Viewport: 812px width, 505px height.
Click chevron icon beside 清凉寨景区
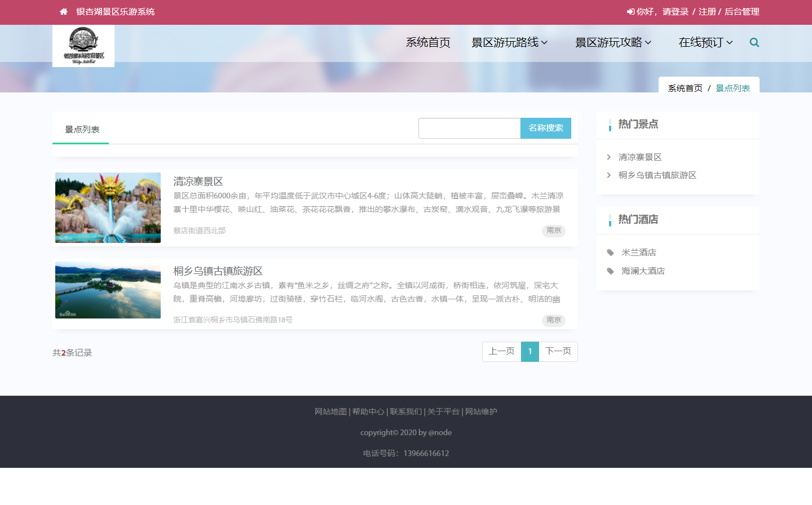[609, 157]
